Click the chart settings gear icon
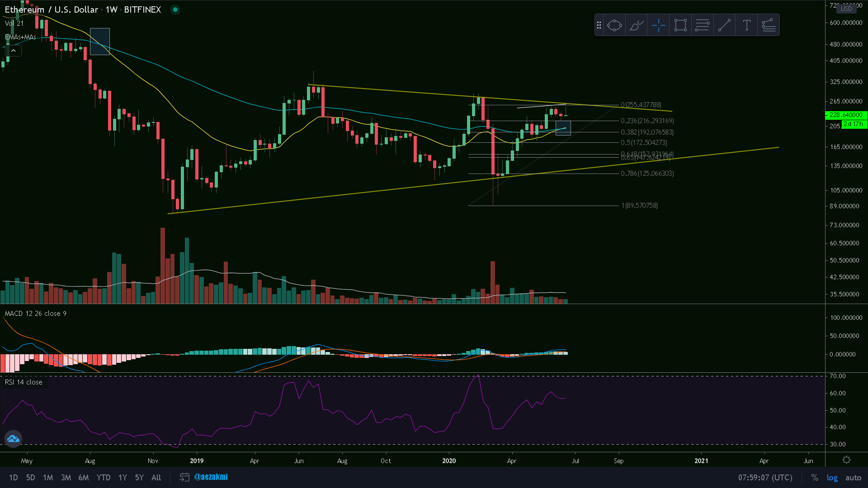Viewport: 868px width, 488px height. click(x=846, y=460)
